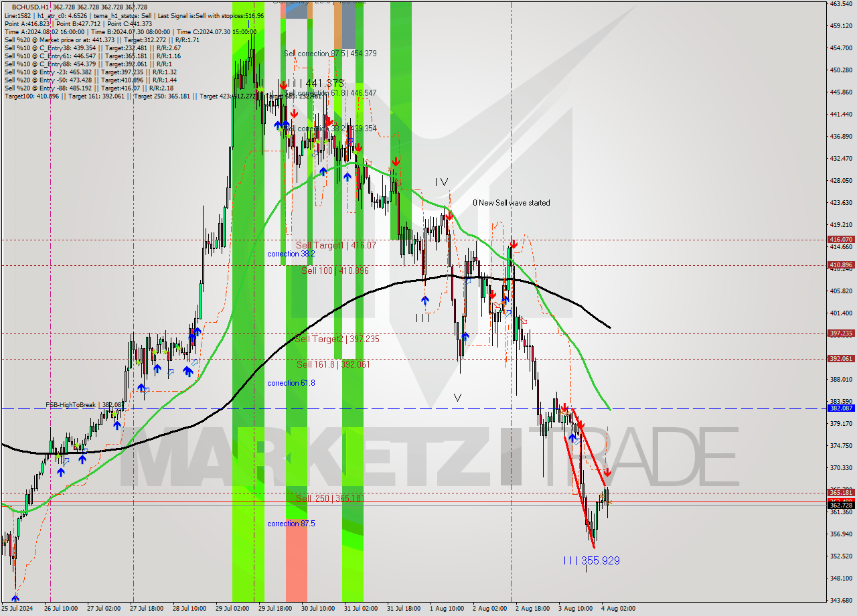Click the black 362.728 current price tag

(841, 506)
